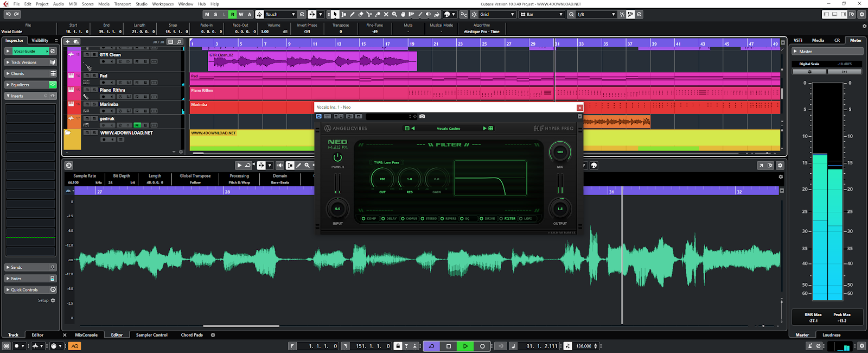Enable the REVERB module in Neo

pyautogui.click(x=449, y=219)
